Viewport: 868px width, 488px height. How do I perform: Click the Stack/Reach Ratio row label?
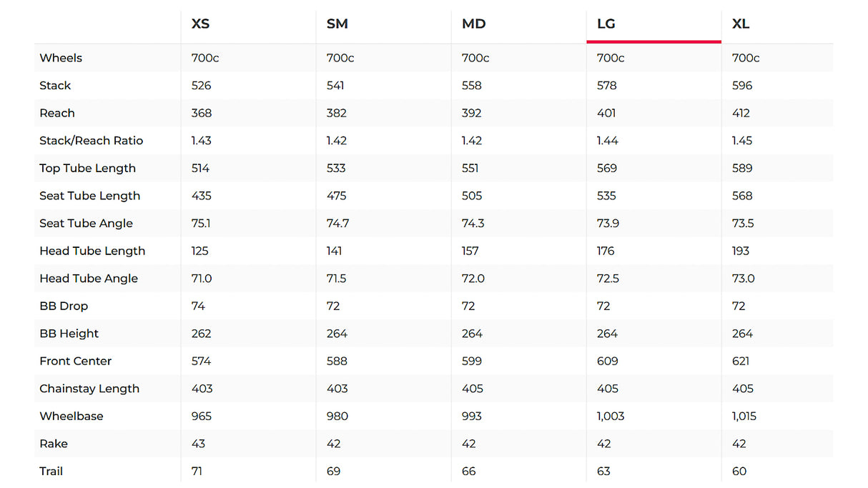(91, 141)
